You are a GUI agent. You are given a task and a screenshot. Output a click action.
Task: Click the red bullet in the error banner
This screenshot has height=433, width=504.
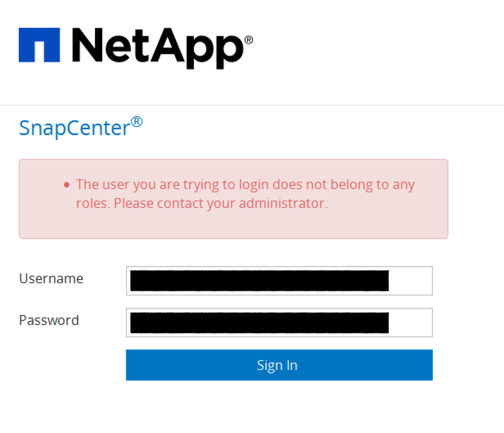(x=66, y=185)
